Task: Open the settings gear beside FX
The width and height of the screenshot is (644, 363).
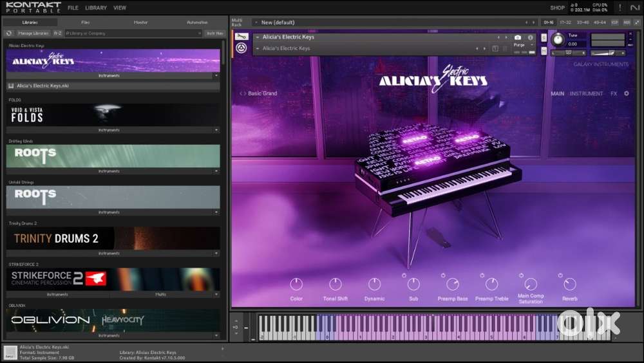Action: tap(627, 94)
